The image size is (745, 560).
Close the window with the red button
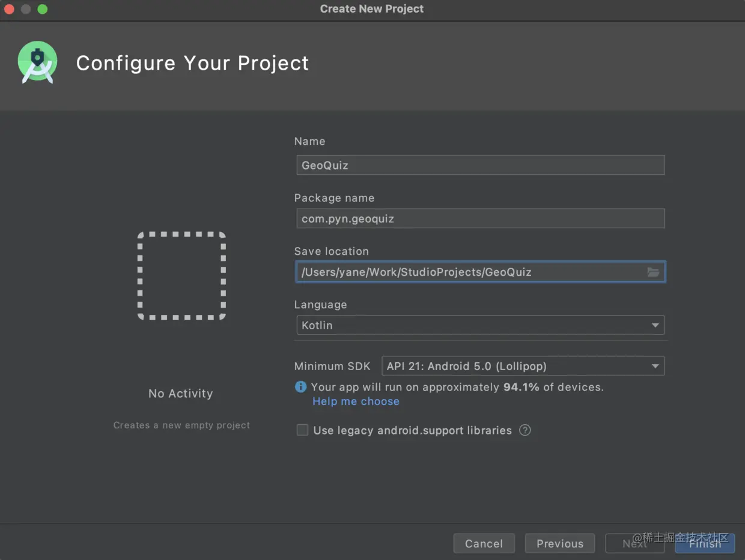coord(9,9)
